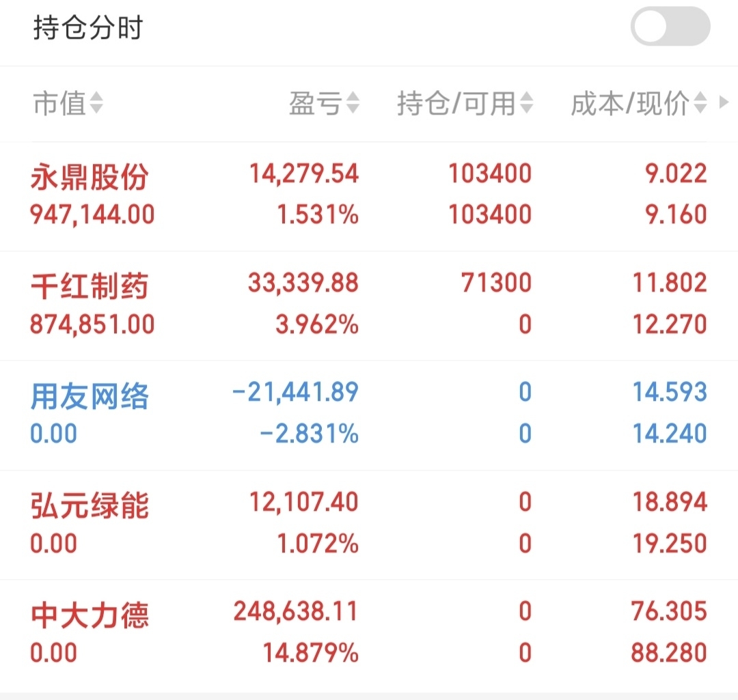Tap 千红制药 market value 874,851.00

click(x=92, y=324)
